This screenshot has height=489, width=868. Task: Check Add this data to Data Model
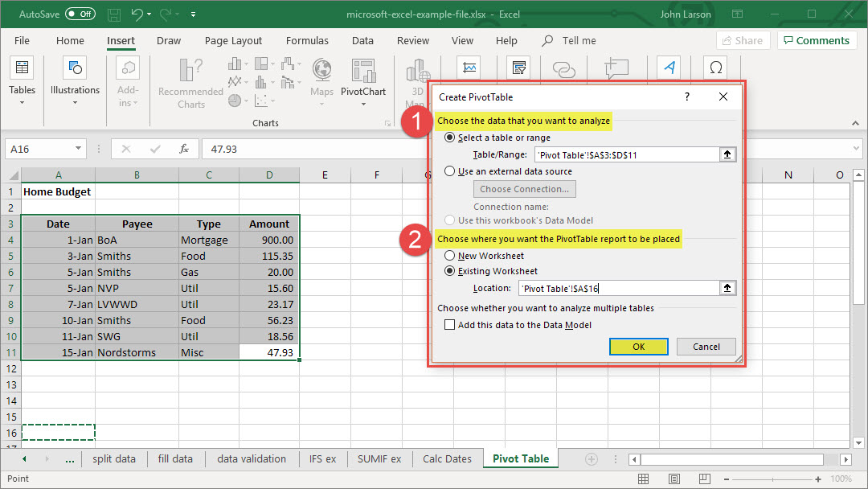[450, 325]
